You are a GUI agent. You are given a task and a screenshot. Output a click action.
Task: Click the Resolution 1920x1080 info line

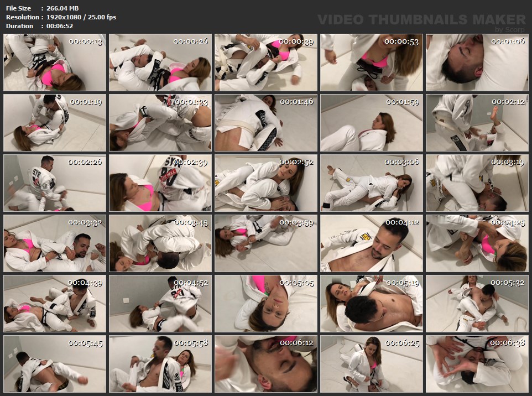61,17
